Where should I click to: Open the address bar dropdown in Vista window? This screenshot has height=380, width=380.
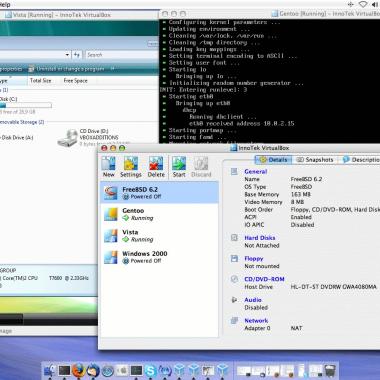coord(67,55)
